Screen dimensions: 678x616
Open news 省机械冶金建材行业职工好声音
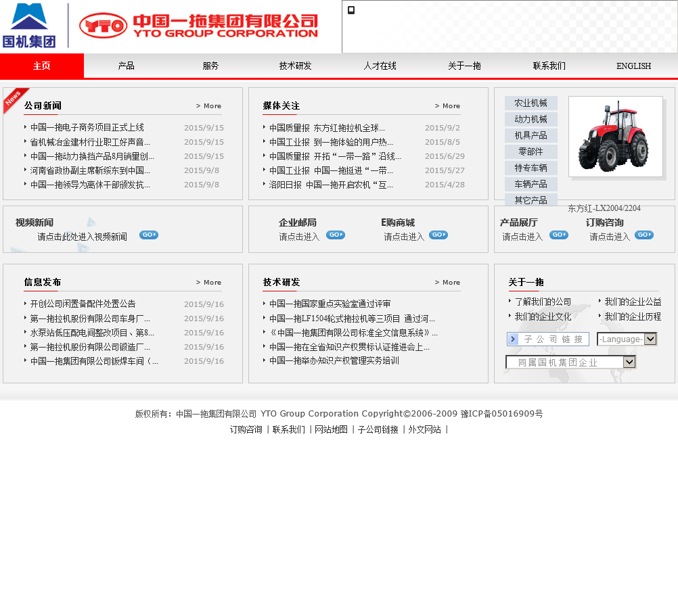pos(90,142)
